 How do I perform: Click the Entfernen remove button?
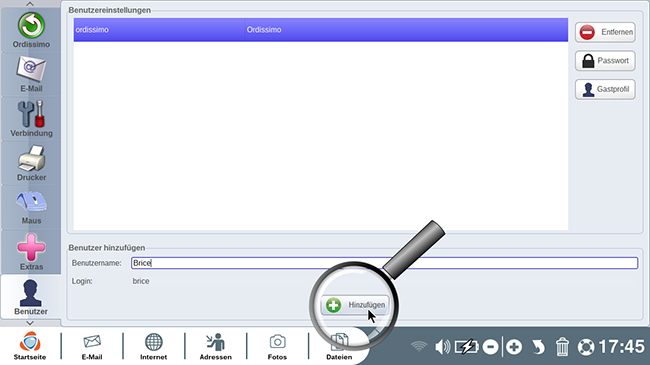click(605, 32)
